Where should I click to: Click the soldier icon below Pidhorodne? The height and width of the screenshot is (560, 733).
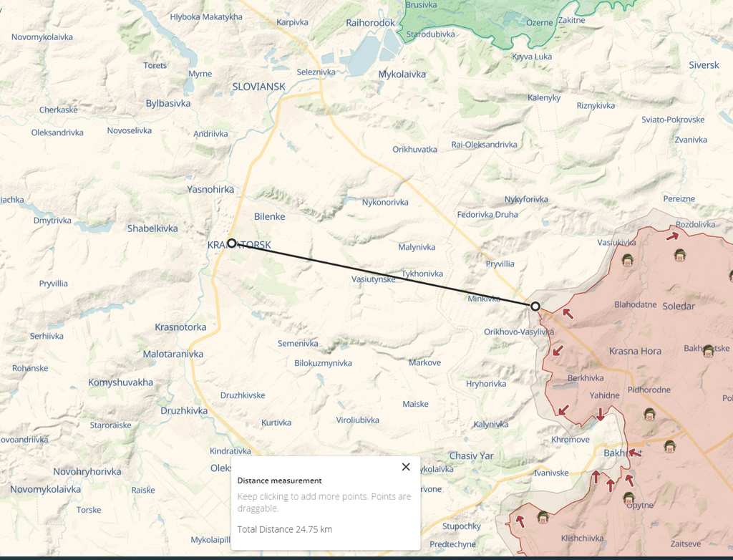(x=649, y=414)
